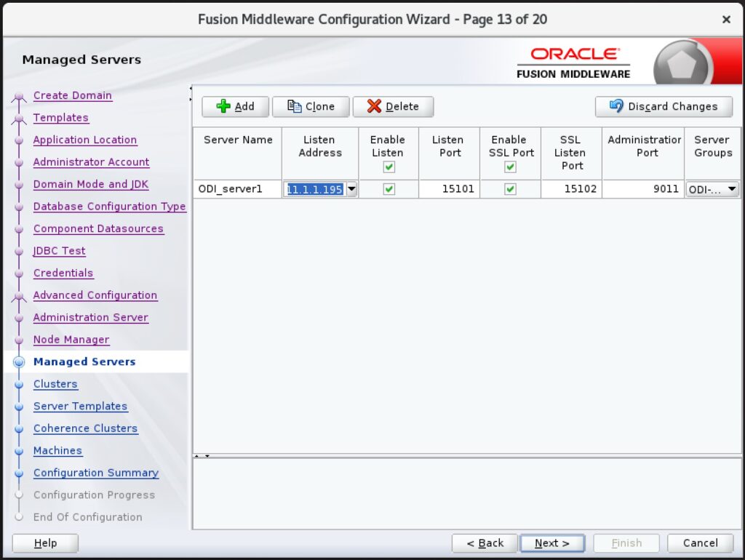Click the Help button
The image size is (745, 560).
pyautogui.click(x=46, y=543)
